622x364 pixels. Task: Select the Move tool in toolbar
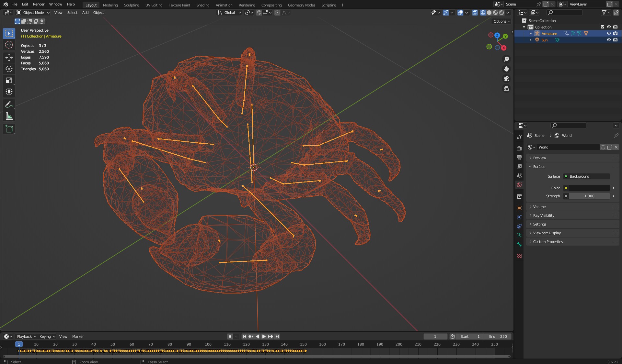[x=9, y=58]
